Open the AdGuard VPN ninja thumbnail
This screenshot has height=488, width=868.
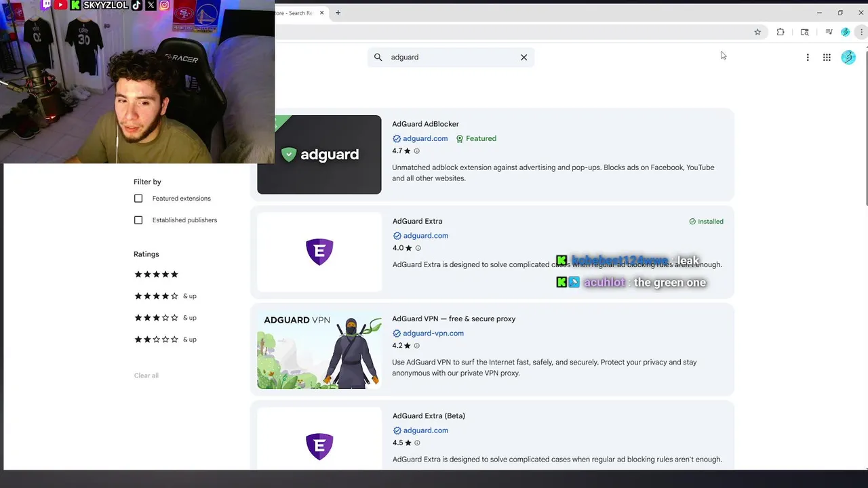click(319, 350)
